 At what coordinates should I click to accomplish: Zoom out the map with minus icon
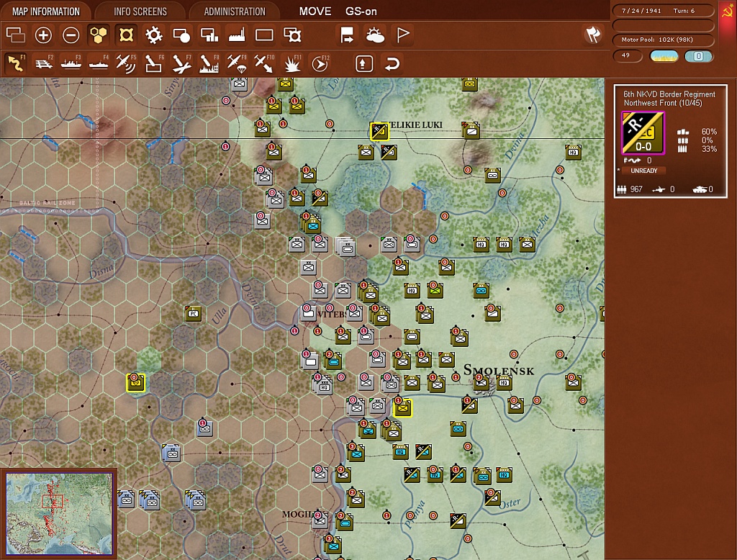tap(71, 35)
